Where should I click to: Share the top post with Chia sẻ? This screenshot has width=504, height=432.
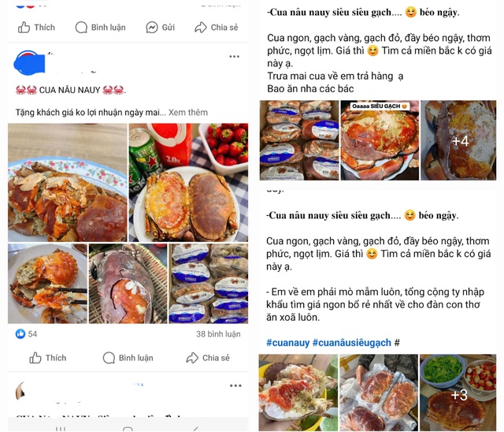(217, 28)
